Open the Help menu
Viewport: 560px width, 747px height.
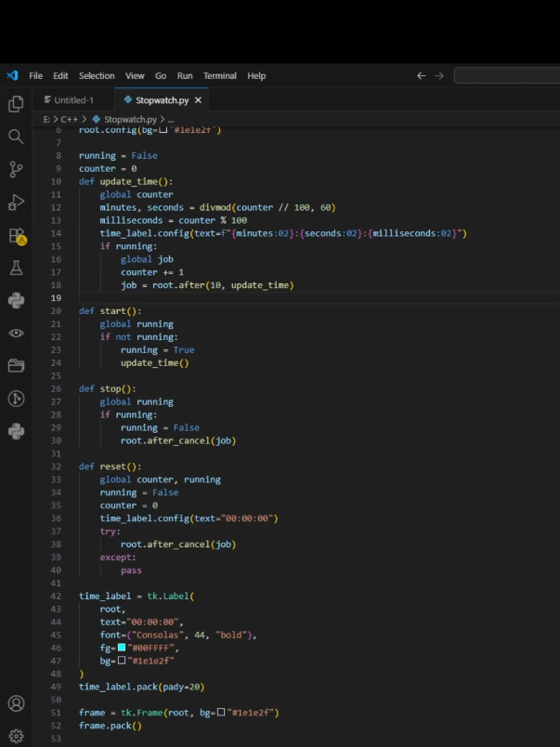tap(256, 76)
